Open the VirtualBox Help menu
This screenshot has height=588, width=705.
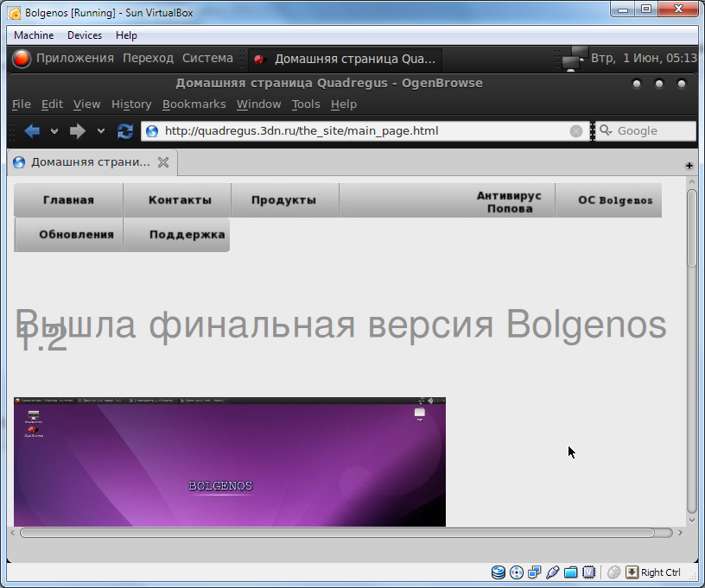(x=126, y=35)
